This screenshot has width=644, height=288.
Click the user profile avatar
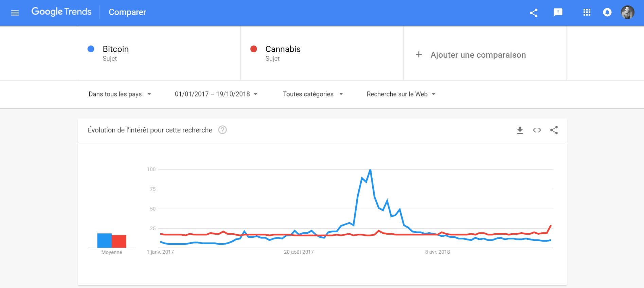627,13
